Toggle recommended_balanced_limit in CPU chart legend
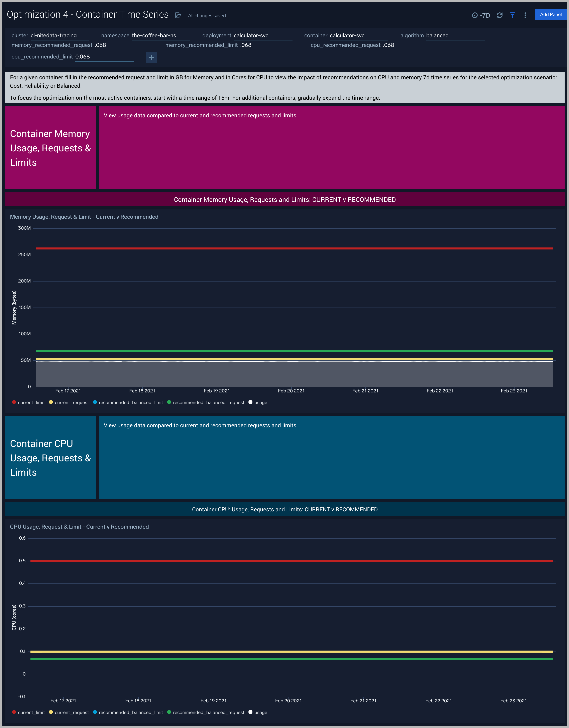Viewport: 569px width, 728px height. click(128, 712)
